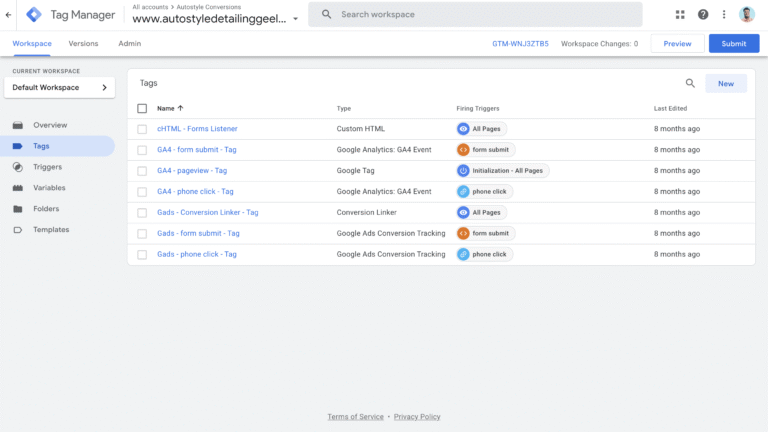The width and height of the screenshot is (768, 432).
Task: Open the Google apps grid icon
Action: (680, 14)
